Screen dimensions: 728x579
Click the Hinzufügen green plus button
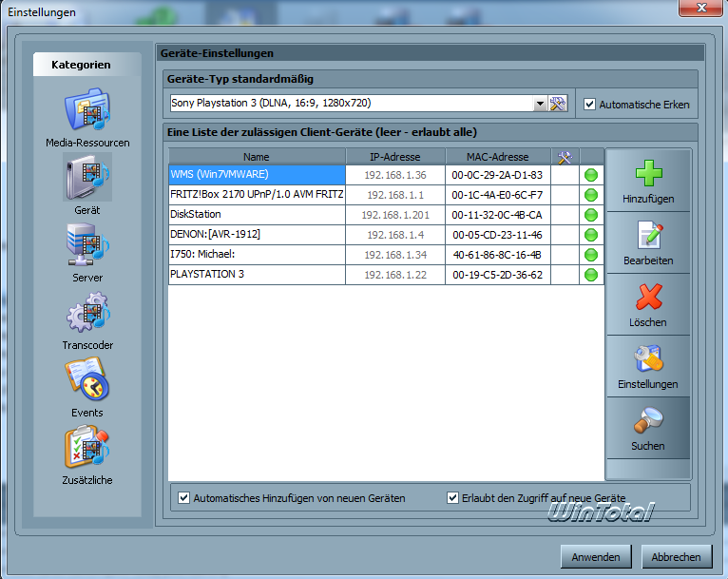[x=648, y=181]
